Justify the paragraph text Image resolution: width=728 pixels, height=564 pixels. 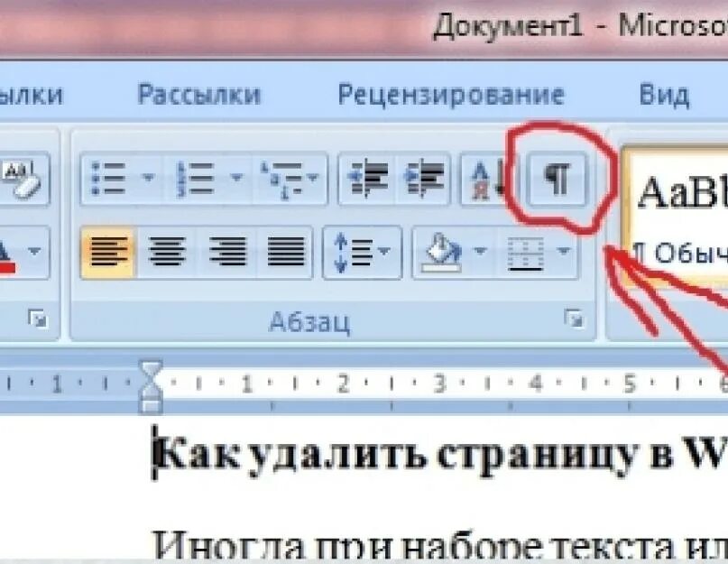pyautogui.click(x=286, y=252)
